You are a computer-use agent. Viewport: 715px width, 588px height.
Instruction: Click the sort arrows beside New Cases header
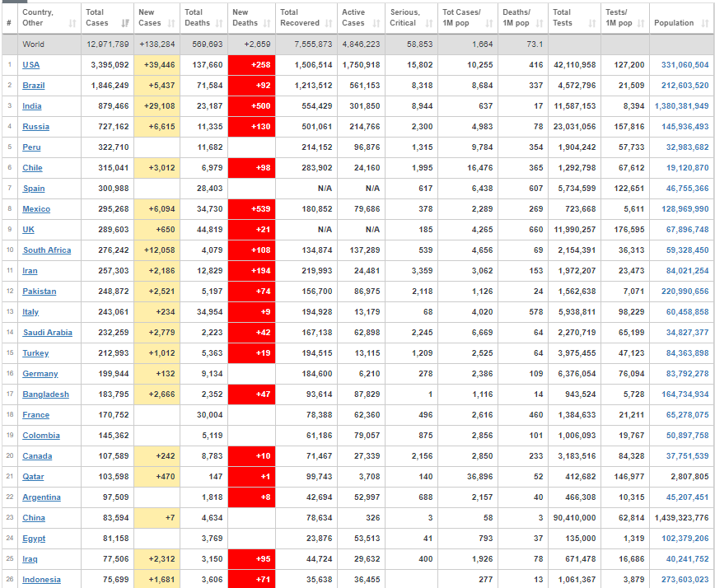[173, 23]
